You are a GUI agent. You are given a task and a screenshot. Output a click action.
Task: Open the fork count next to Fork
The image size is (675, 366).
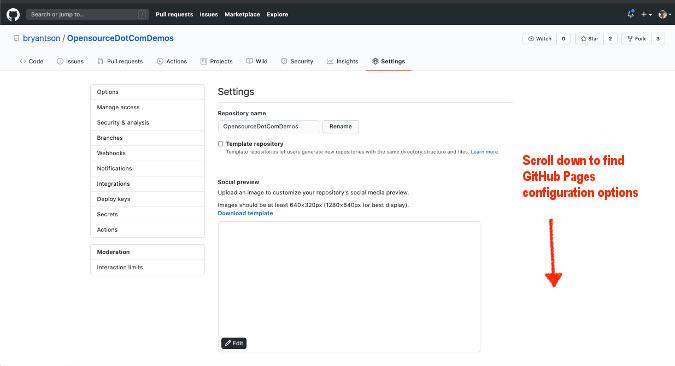tap(658, 39)
